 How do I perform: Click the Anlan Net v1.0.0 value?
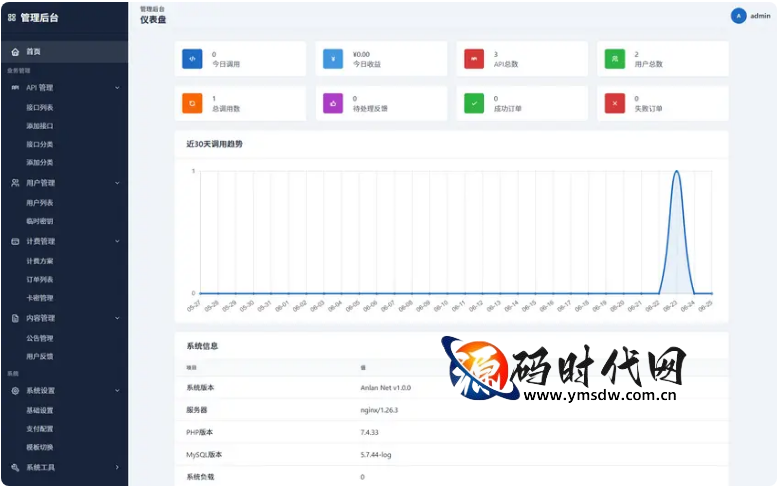coord(386,388)
